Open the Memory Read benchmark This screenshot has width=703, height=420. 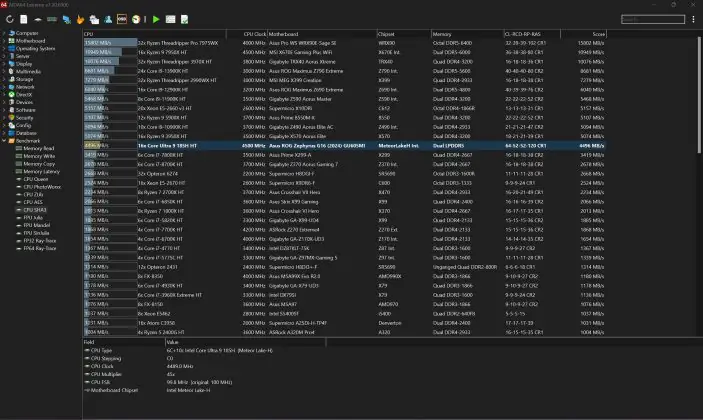(x=39, y=148)
